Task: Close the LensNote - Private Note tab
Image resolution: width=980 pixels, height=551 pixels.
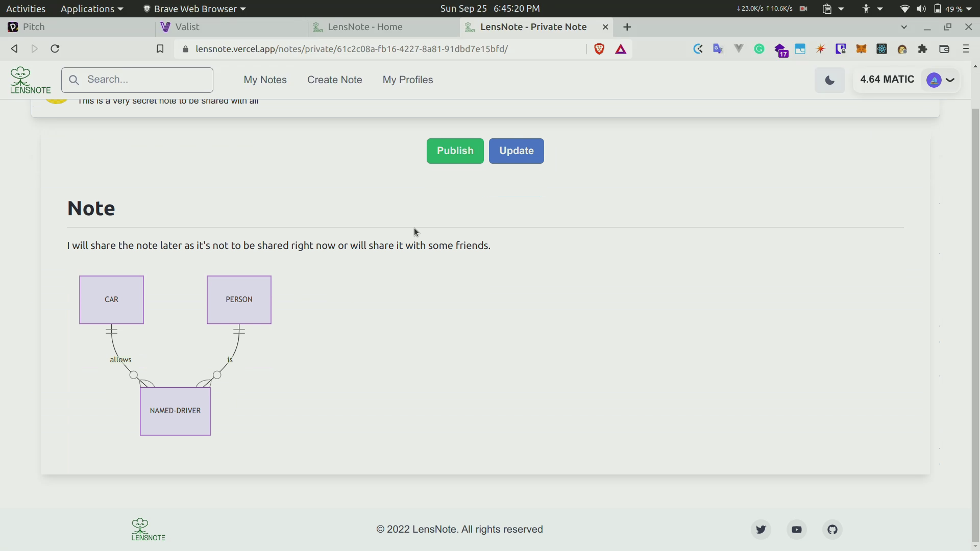Action: (605, 27)
